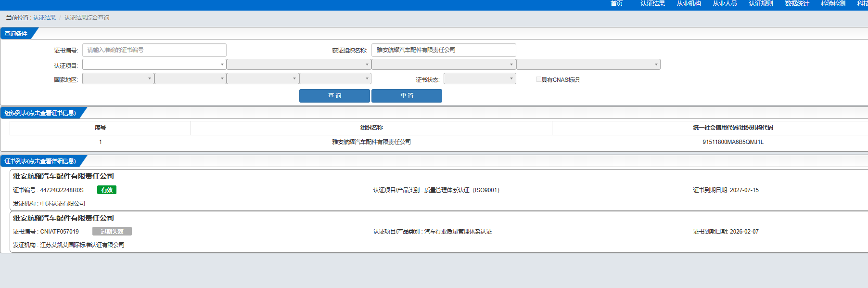Click the 查询条件 section header
868x288 pixels.
coord(16,34)
